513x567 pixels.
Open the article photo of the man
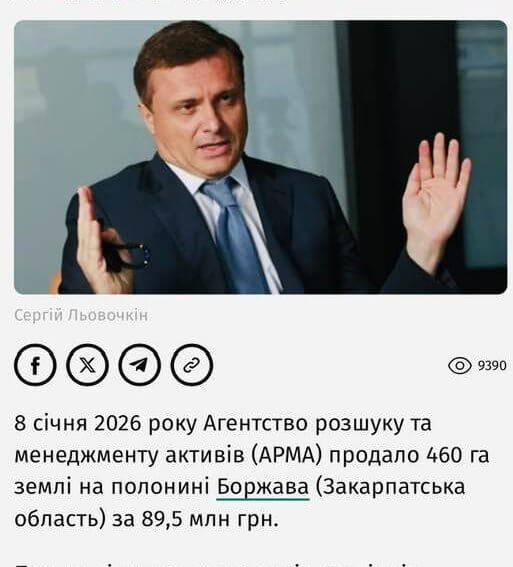click(x=260, y=157)
